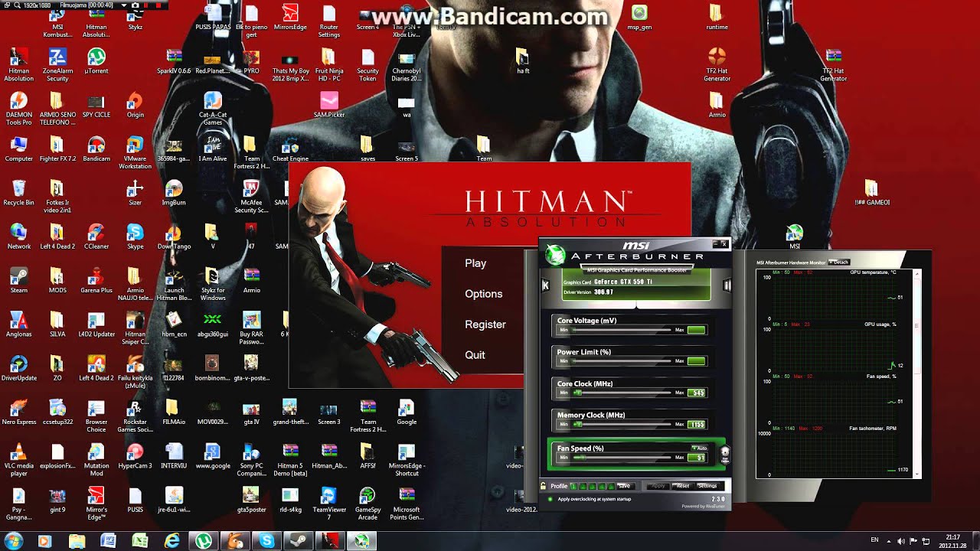Click the EN language indicator in taskbar

pos(874,540)
